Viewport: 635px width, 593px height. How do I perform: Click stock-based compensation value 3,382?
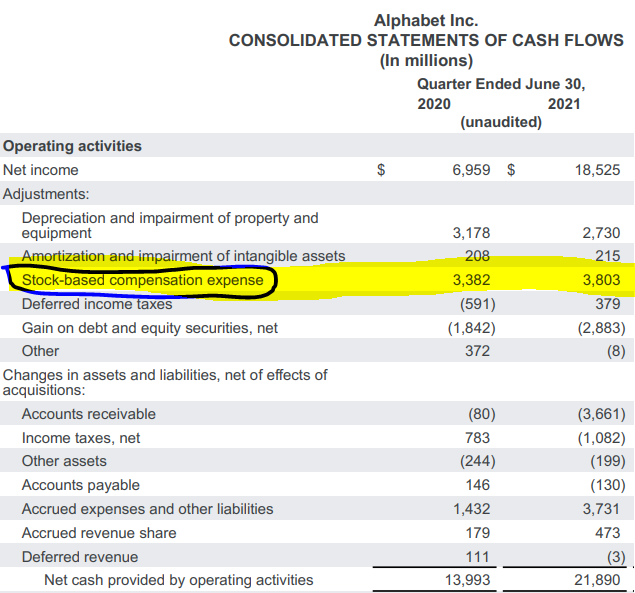[471, 280]
